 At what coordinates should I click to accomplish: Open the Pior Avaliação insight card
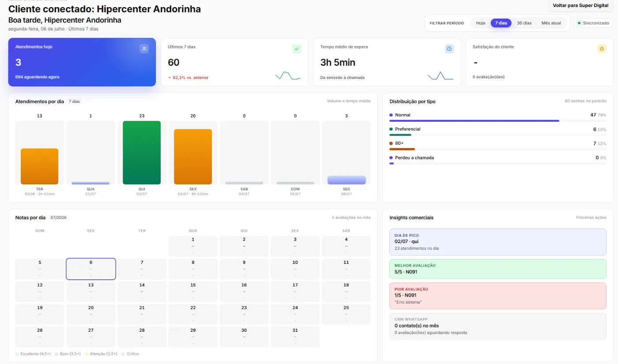[498, 296]
